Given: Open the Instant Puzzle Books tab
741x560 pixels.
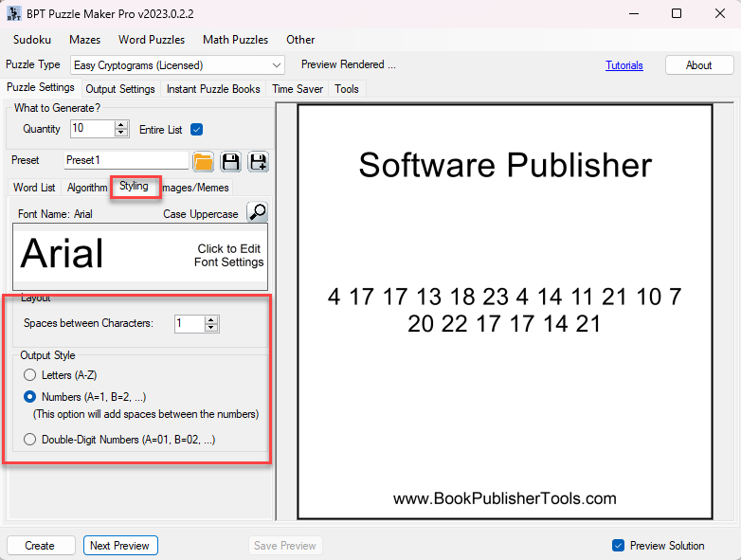Looking at the screenshot, I should pos(213,89).
